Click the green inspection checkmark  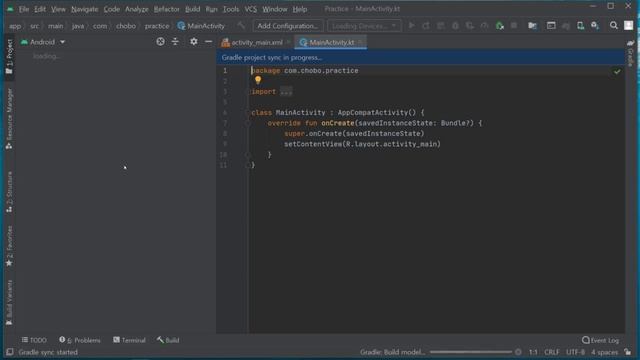point(617,71)
